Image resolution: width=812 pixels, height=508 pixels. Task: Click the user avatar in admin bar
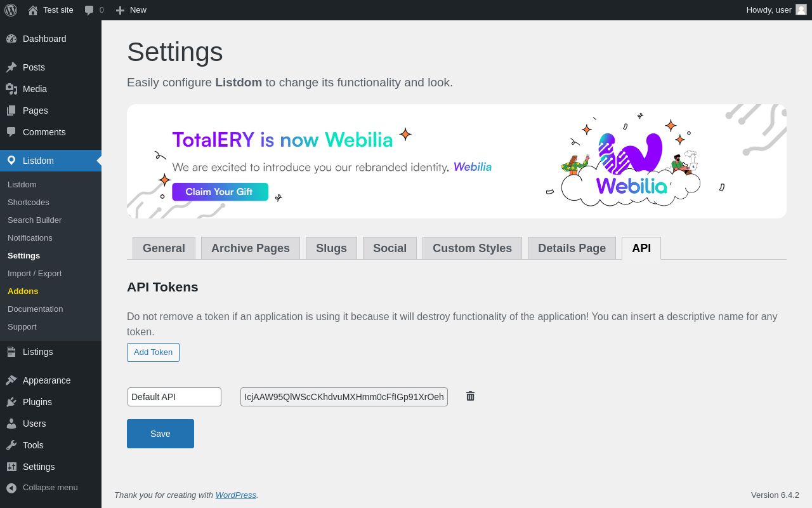click(801, 10)
